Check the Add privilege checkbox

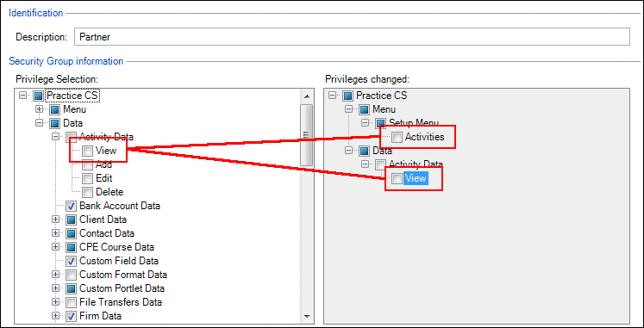coord(87,164)
